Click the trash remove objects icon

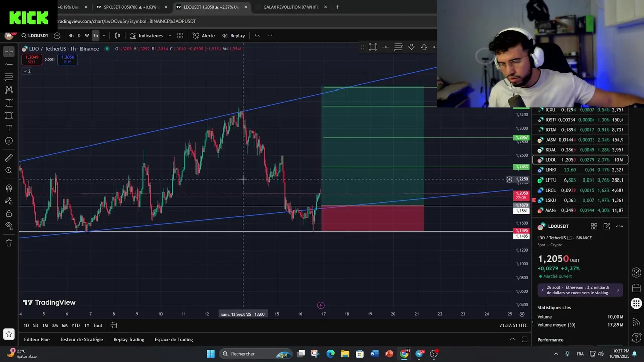(9, 243)
